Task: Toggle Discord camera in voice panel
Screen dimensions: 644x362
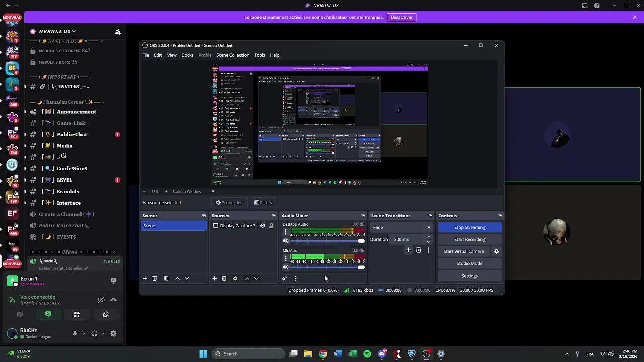Action: click(x=20, y=314)
